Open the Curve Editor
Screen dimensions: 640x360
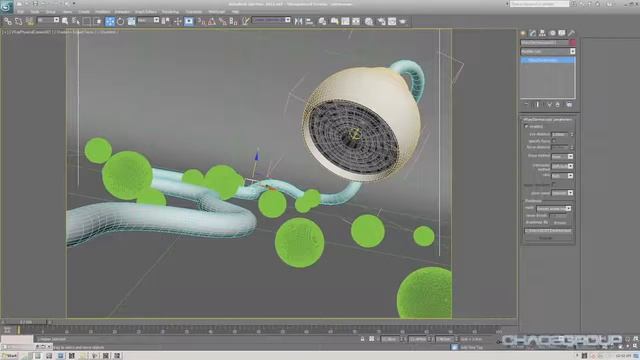tap(345, 21)
